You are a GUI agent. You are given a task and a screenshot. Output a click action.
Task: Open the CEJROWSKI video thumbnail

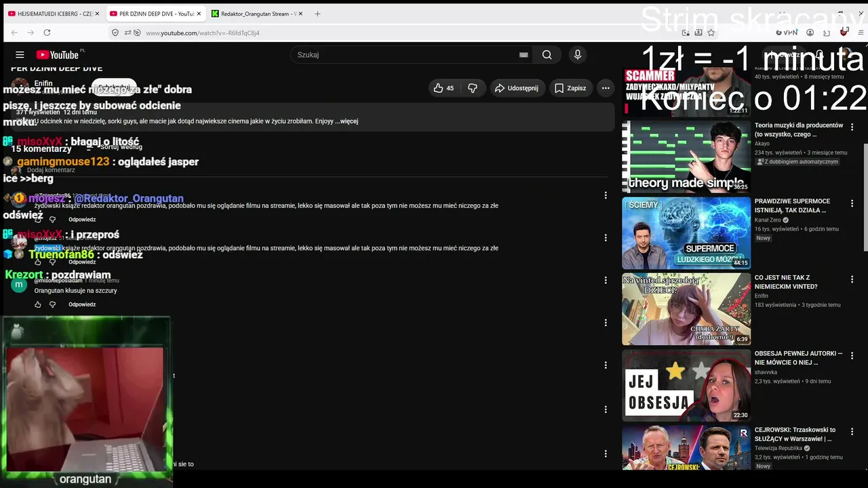(686, 447)
